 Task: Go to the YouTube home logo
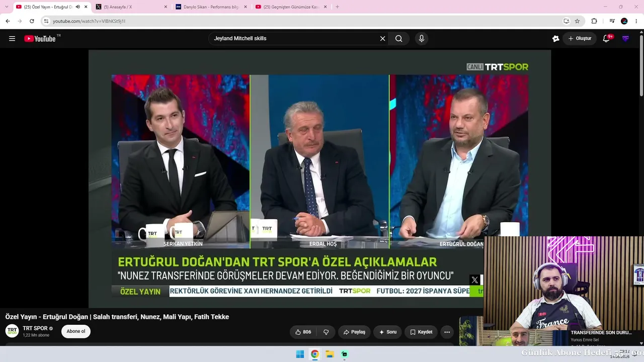pyautogui.click(x=40, y=39)
